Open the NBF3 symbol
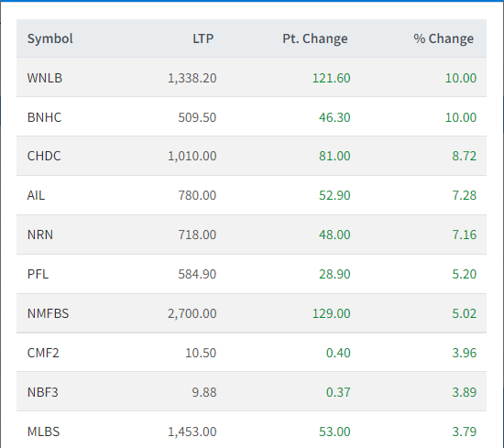The height and width of the screenshot is (448, 504). pos(43,392)
